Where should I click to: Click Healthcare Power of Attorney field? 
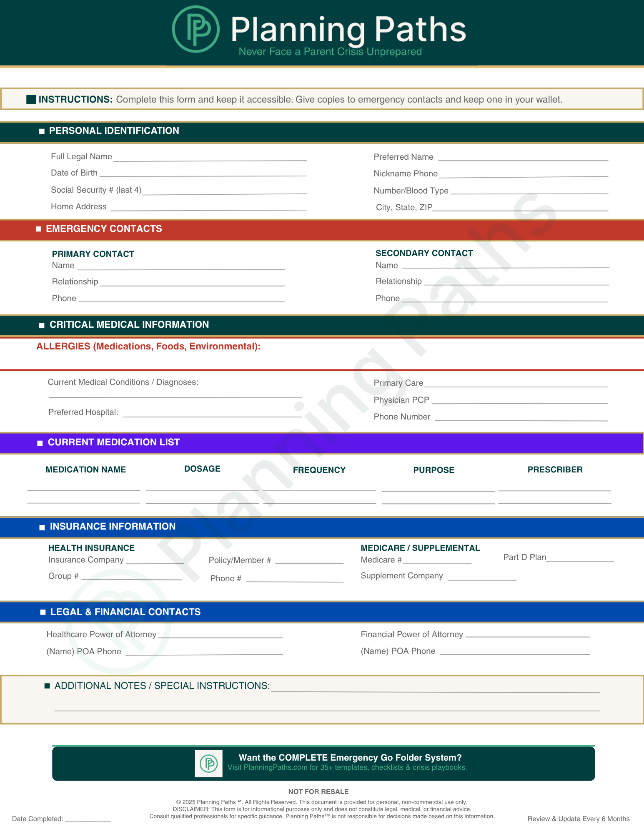[x=221, y=634]
